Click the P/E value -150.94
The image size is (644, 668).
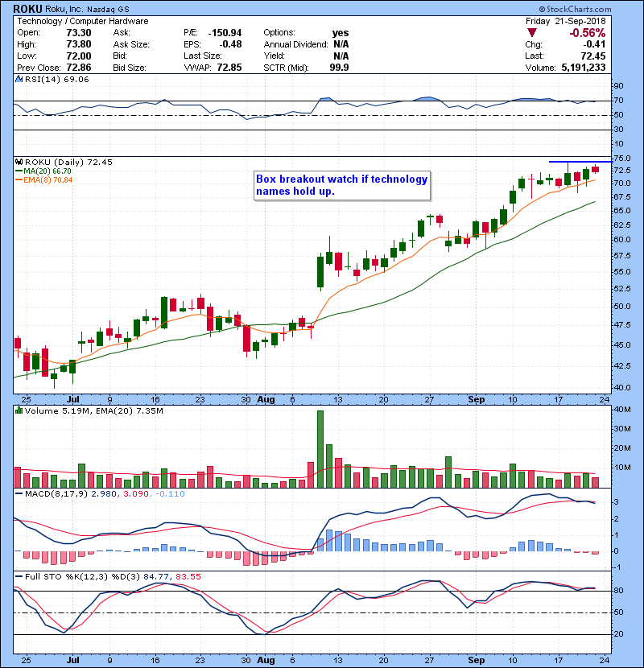point(225,33)
